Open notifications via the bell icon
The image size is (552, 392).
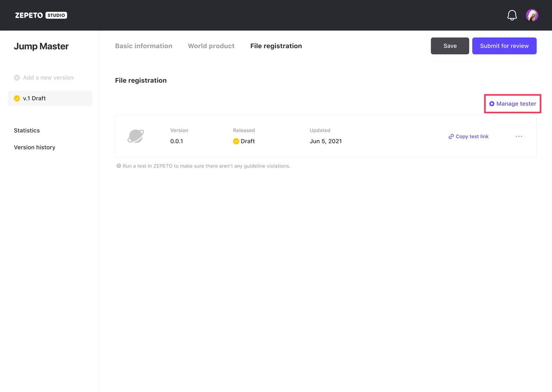pos(512,15)
